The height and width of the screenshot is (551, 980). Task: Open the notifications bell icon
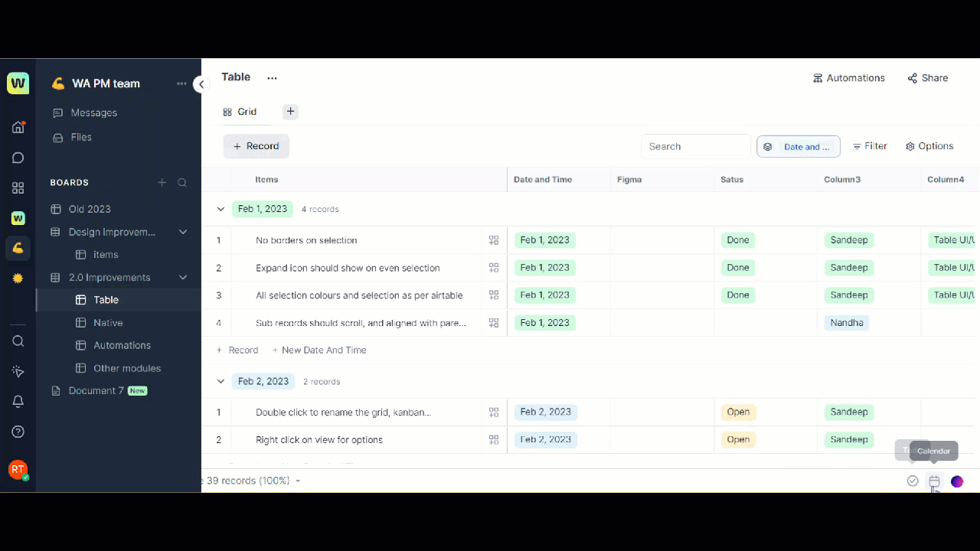coord(18,402)
